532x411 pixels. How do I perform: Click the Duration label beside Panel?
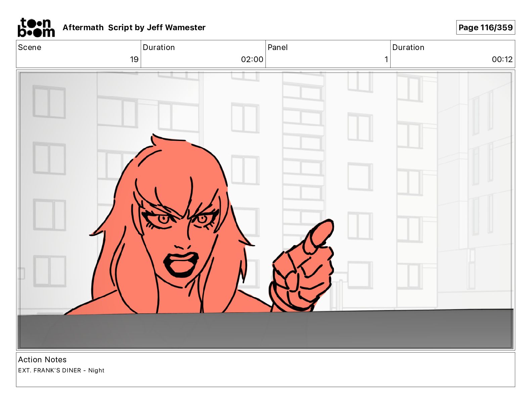click(x=408, y=47)
